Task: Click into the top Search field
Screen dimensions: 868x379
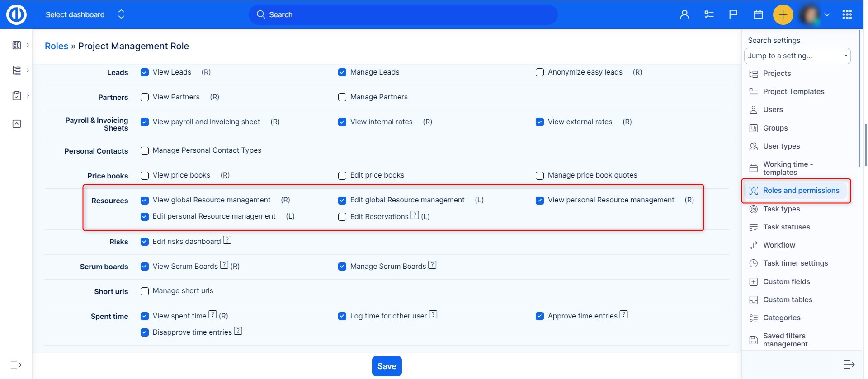Action: 402,14
